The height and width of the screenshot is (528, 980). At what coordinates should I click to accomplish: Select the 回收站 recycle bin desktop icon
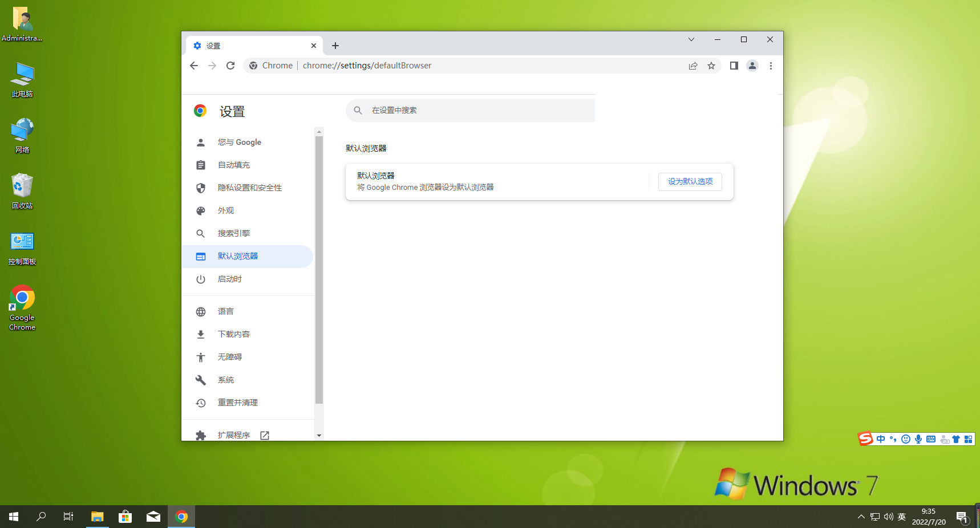click(22, 192)
